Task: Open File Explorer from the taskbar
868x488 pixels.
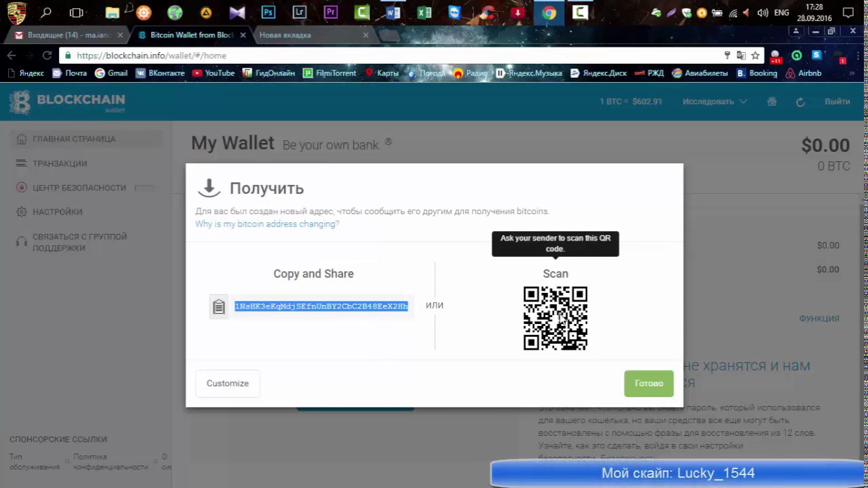Action: point(113,12)
